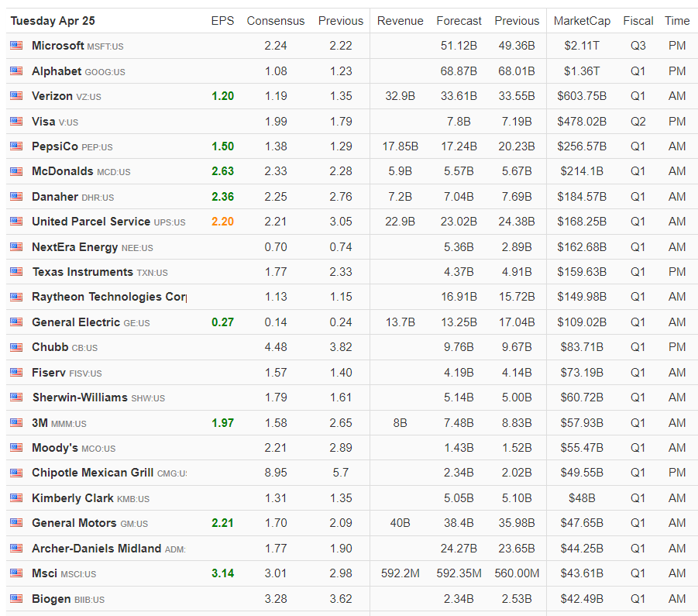Open the Danaher DHR:US link
698x616 pixels.
(x=73, y=197)
